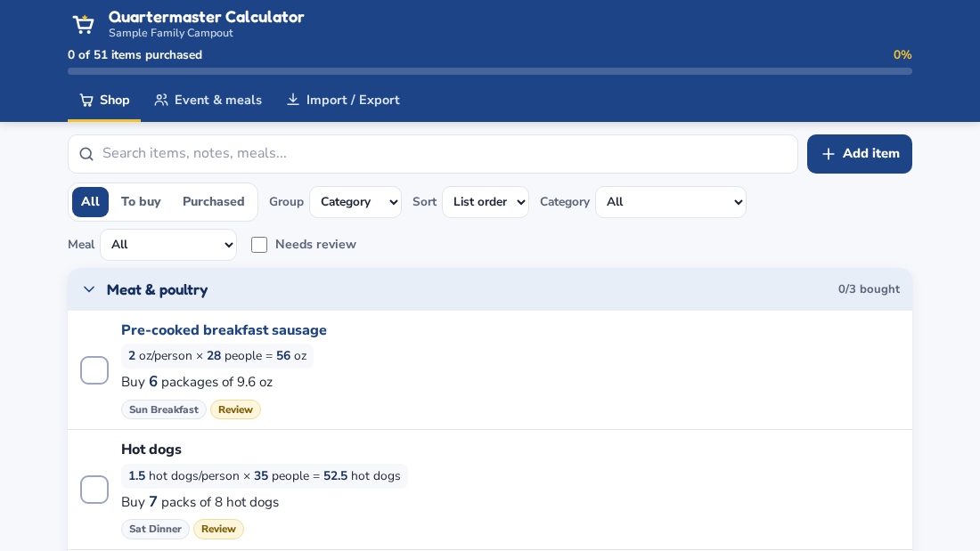The width and height of the screenshot is (980, 551).
Task: Switch to the Event & meals tab
Action: (x=208, y=100)
